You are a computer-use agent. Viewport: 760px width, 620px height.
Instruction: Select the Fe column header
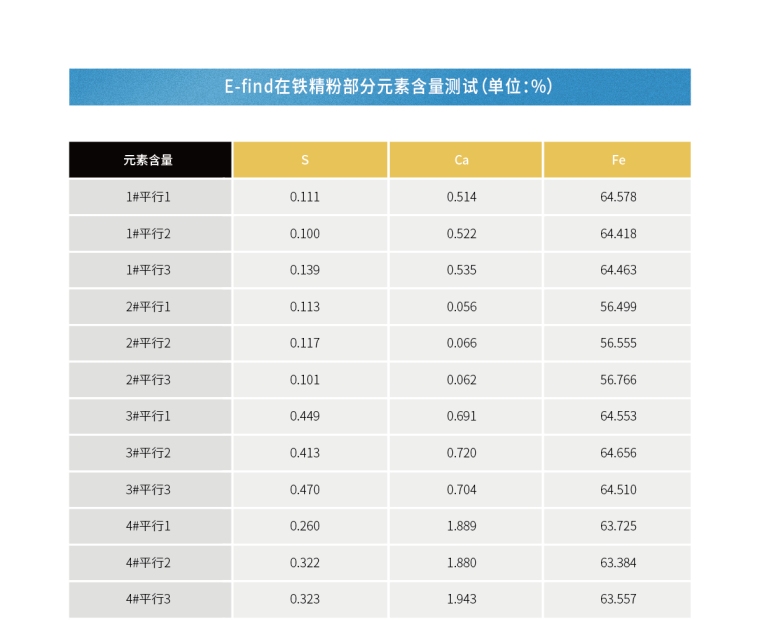click(617, 160)
